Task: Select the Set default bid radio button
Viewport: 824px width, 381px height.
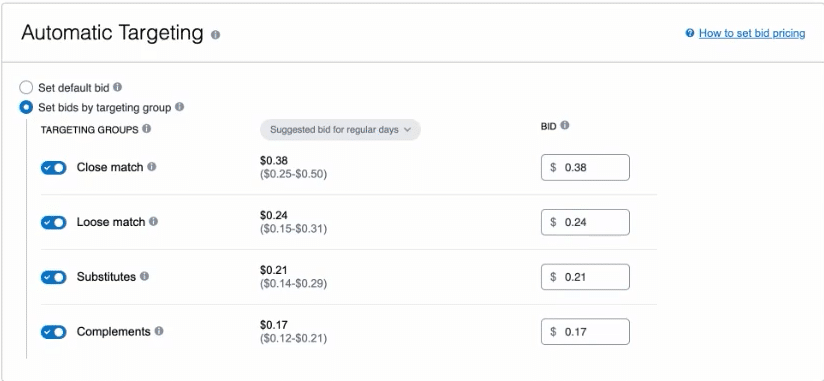Action: (x=26, y=87)
